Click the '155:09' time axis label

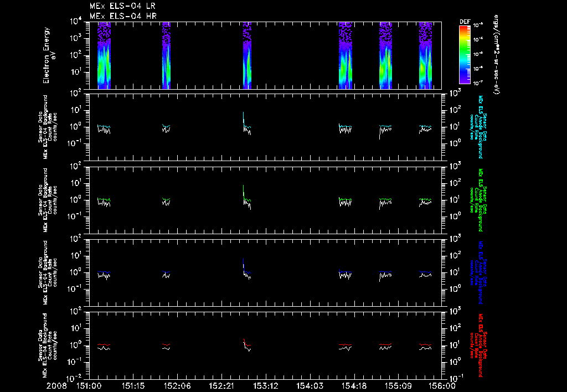click(x=398, y=386)
